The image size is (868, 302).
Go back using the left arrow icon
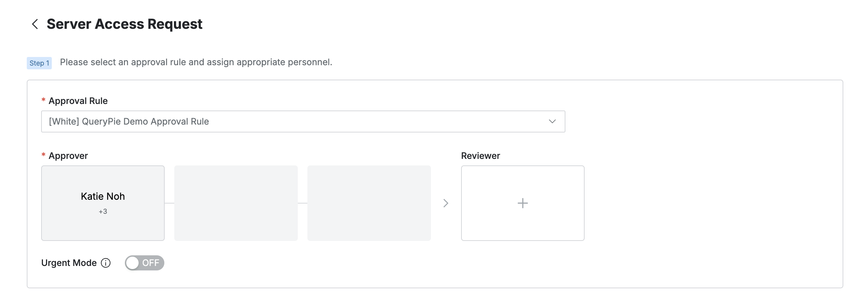(35, 24)
